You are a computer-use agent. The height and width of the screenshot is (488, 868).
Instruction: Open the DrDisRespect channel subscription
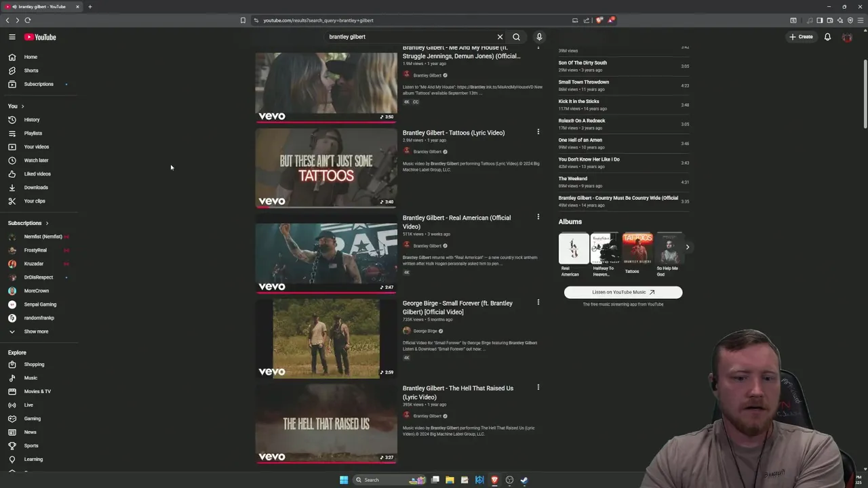click(37, 277)
